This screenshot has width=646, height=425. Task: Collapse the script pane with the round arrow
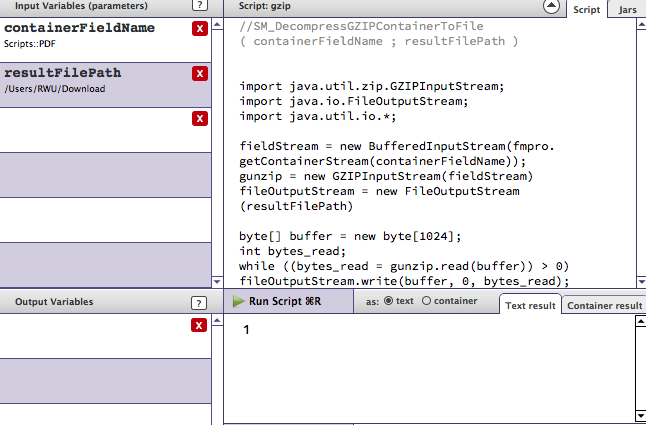point(551,6)
